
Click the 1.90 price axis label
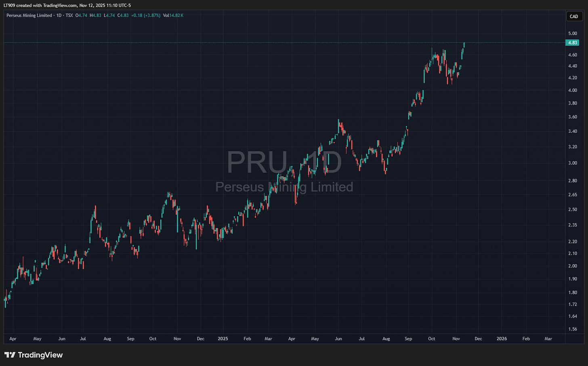coord(573,279)
